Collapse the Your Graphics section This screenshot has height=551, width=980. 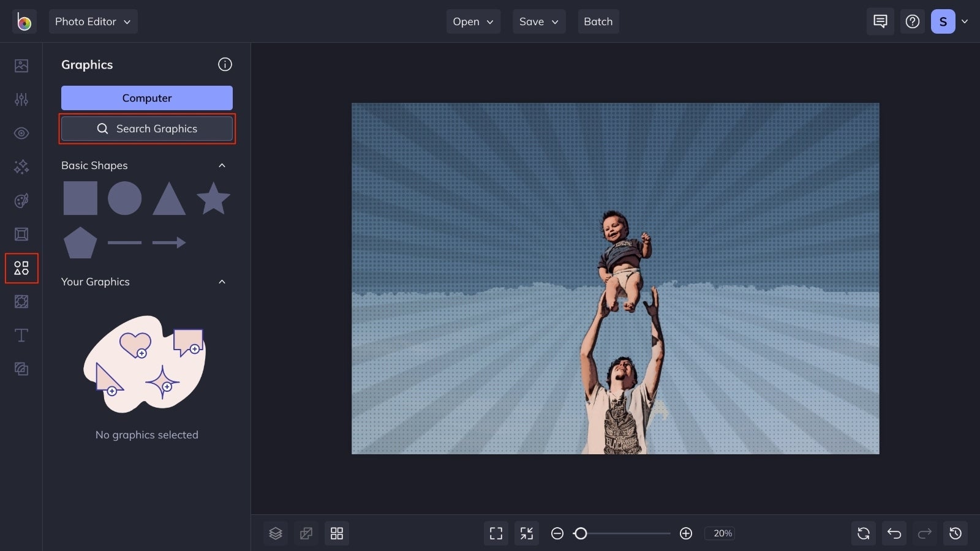pos(222,282)
